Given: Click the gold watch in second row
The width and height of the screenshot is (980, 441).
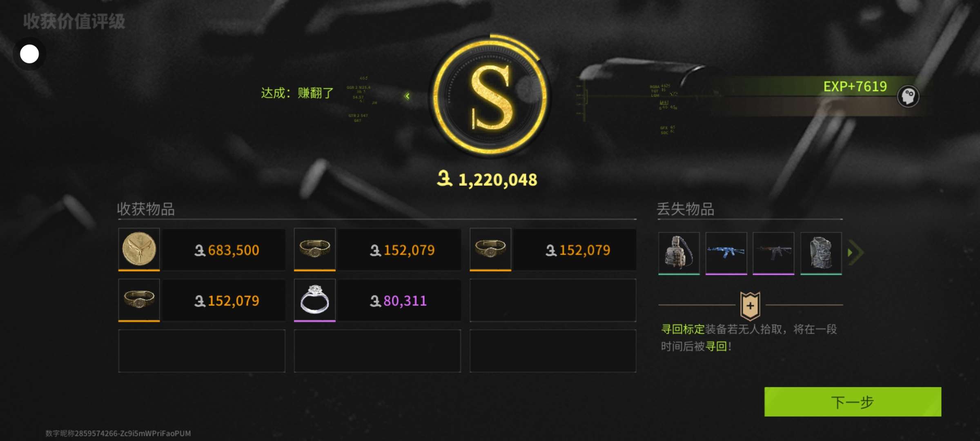Looking at the screenshot, I should (x=139, y=300).
